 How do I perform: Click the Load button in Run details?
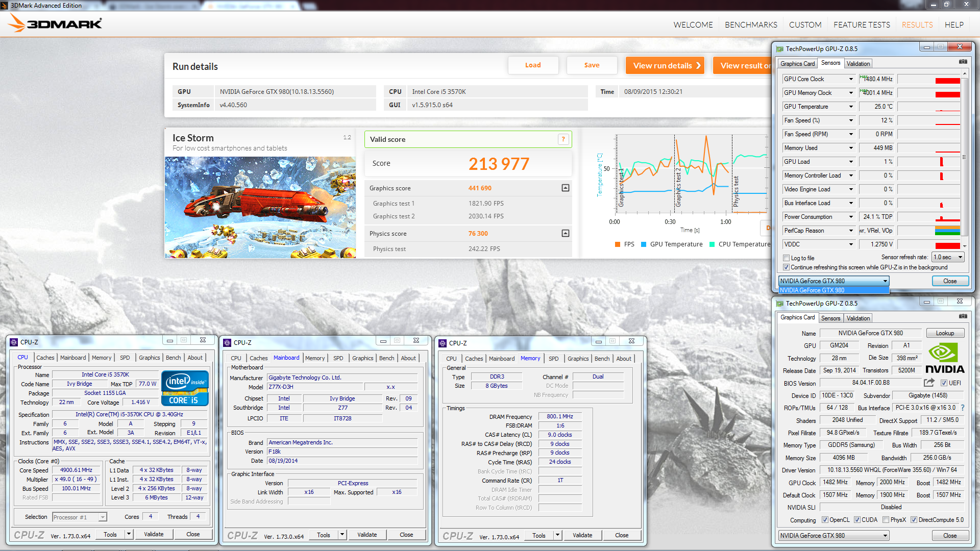[533, 65]
